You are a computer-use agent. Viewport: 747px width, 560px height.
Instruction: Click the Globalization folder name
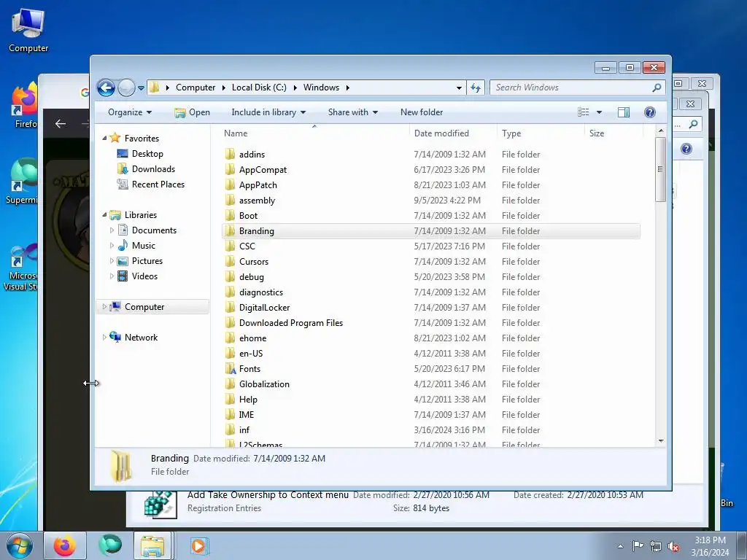(x=264, y=384)
